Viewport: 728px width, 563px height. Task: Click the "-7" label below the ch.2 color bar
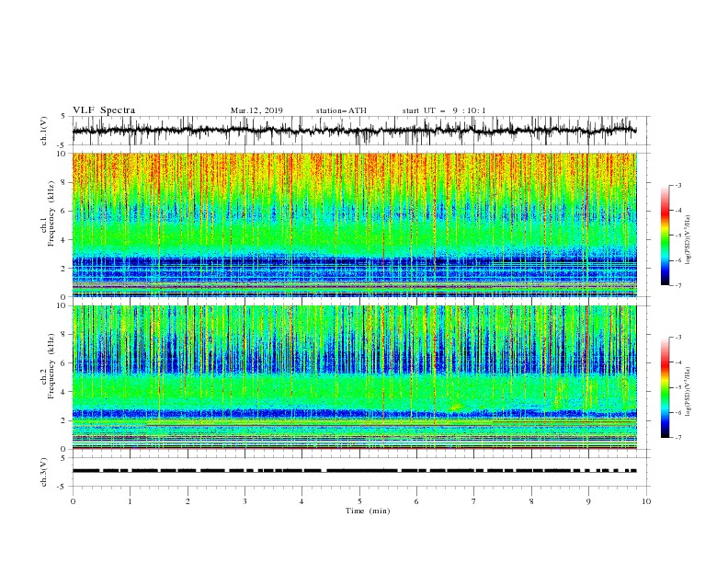[677, 437]
